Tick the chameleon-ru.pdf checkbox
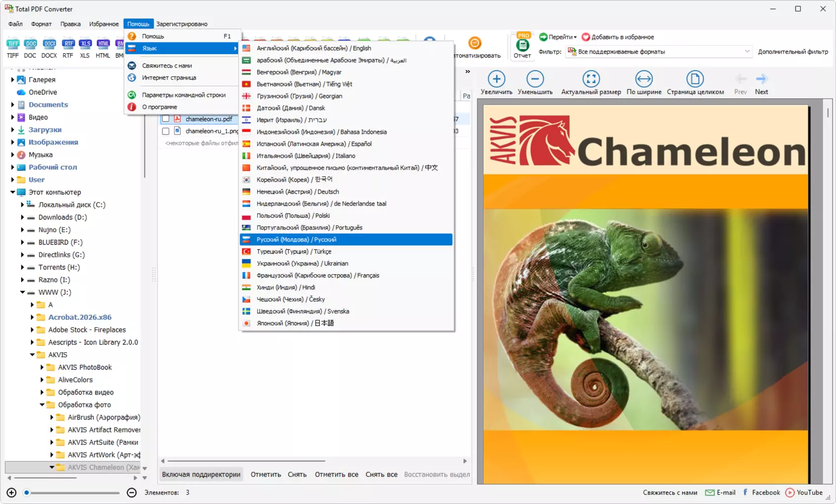 click(x=166, y=119)
